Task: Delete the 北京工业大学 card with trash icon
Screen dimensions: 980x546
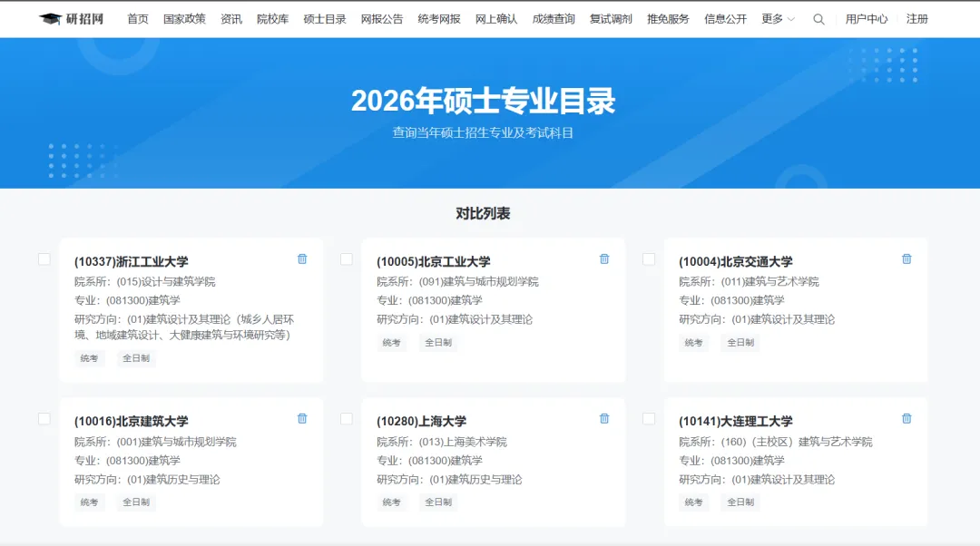Action: tap(604, 258)
